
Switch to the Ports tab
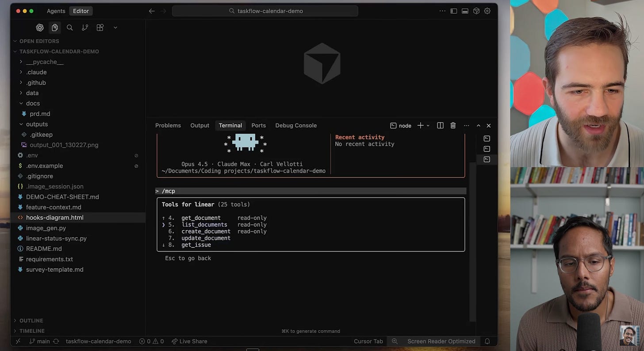point(259,126)
